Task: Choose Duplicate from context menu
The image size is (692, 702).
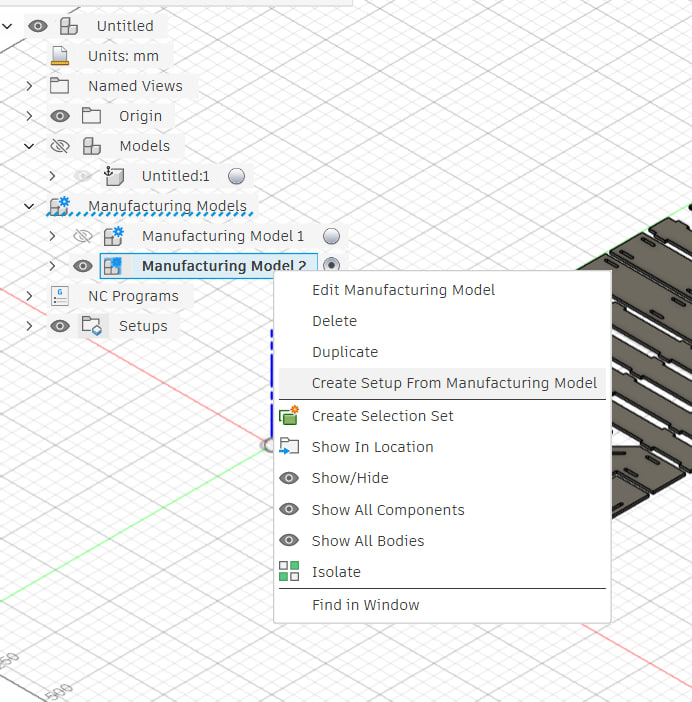Action: pos(442,352)
